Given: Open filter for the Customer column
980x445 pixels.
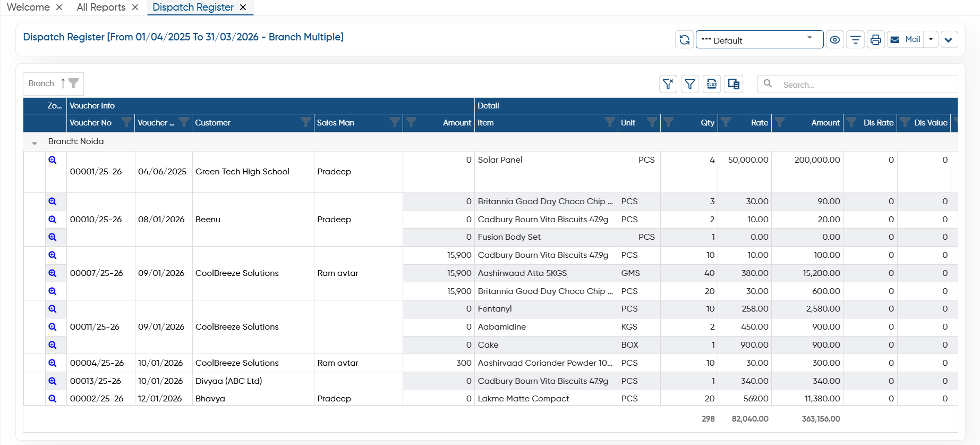Looking at the screenshot, I should click(305, 122).
